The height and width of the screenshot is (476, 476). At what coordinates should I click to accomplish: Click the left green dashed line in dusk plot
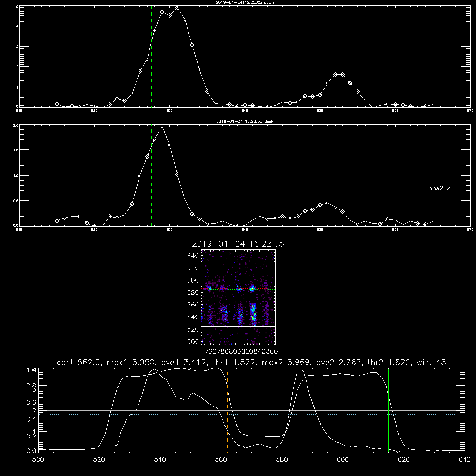tap(151, 176)
